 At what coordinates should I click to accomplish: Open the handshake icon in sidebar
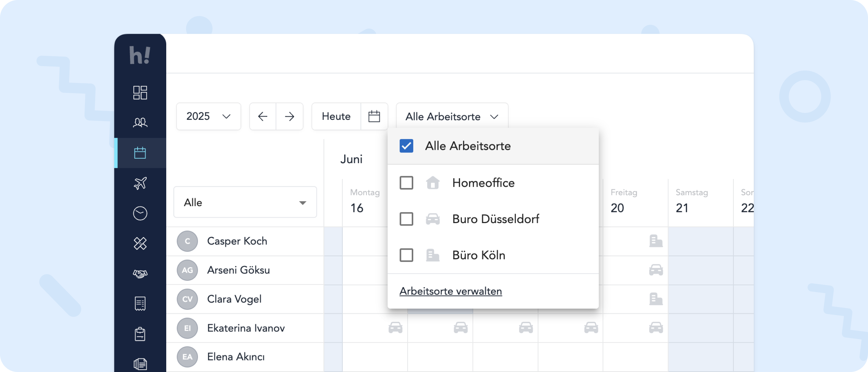click(x=140, y=274)
